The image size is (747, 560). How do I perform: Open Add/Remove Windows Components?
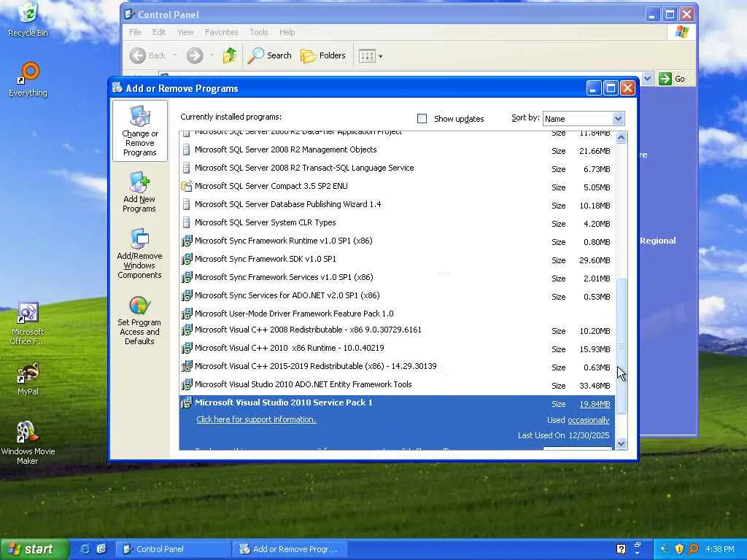[x=139, y=253]
